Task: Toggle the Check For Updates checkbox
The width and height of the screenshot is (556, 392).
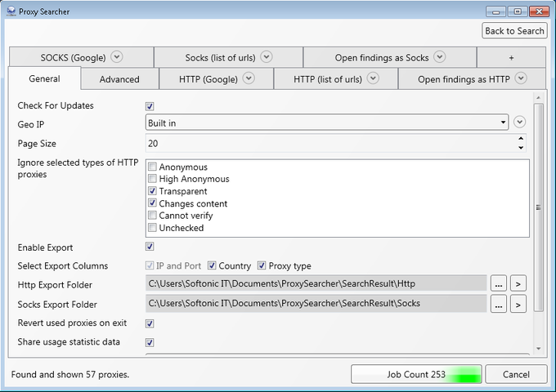Action: pos(150,106)
